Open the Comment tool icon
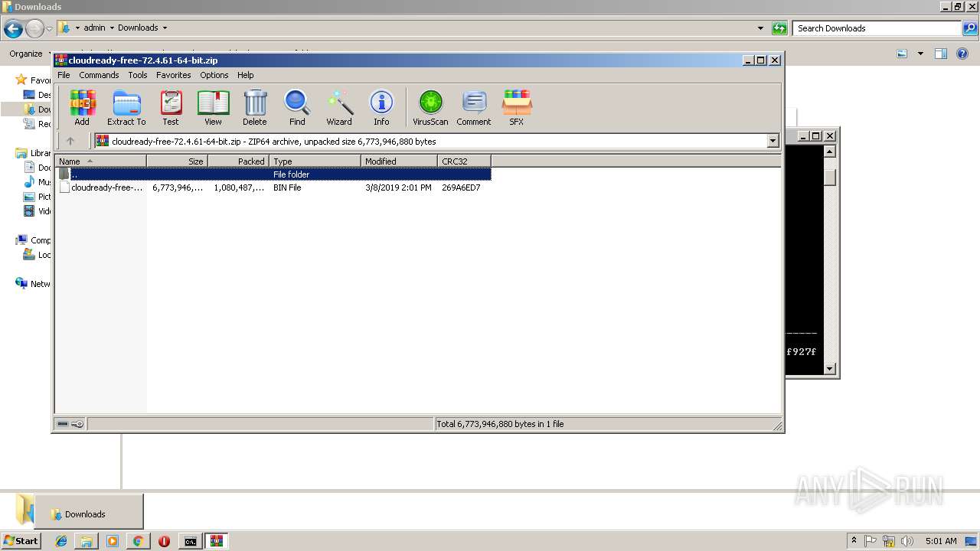Viewport: 980px width, 551px height. pyautogui.click(x=474, y=107)
